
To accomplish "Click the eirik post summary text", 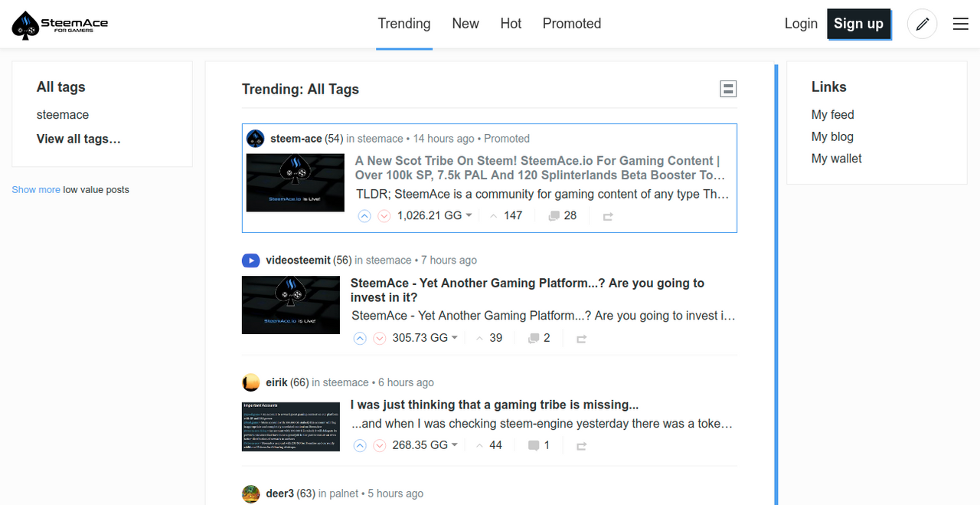I will (x=543, y=423).
